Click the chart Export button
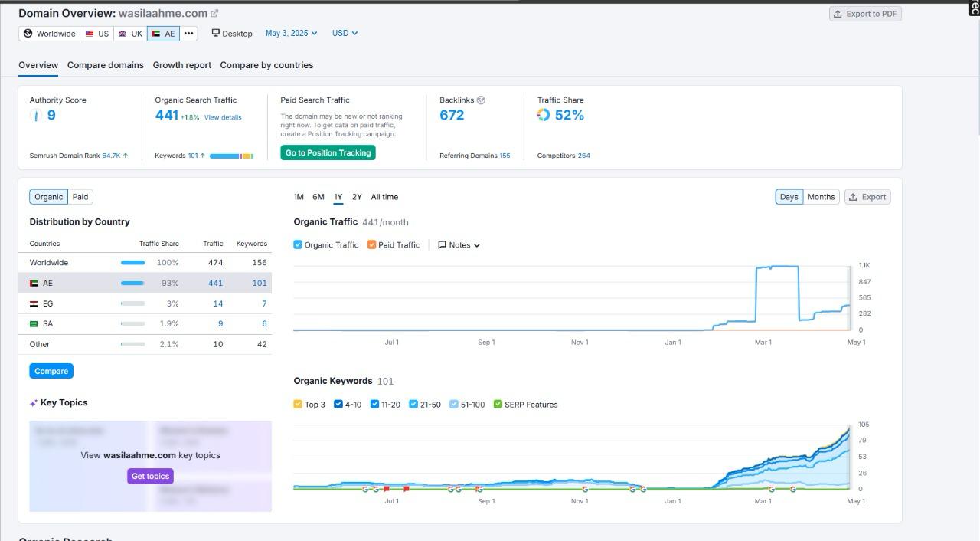The height and width of the screenshot is (541, 980). click(867, 197)
